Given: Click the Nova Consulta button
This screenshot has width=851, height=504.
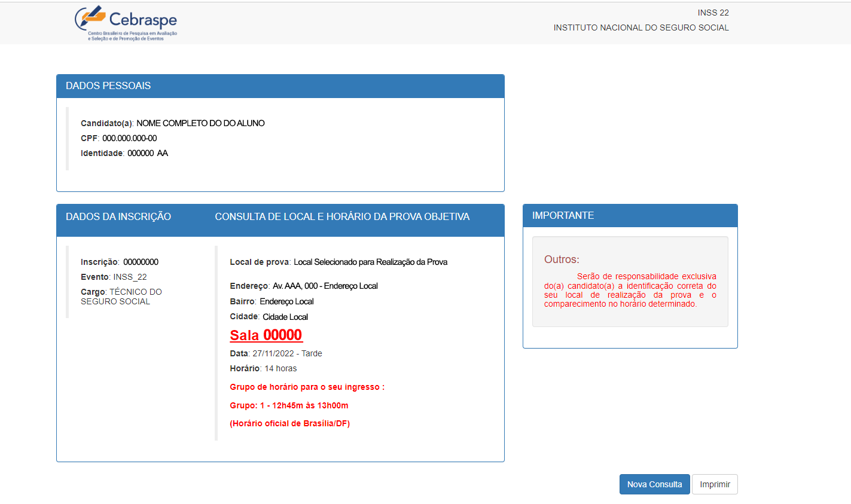Looking at the screenshot, I should 654,484.
